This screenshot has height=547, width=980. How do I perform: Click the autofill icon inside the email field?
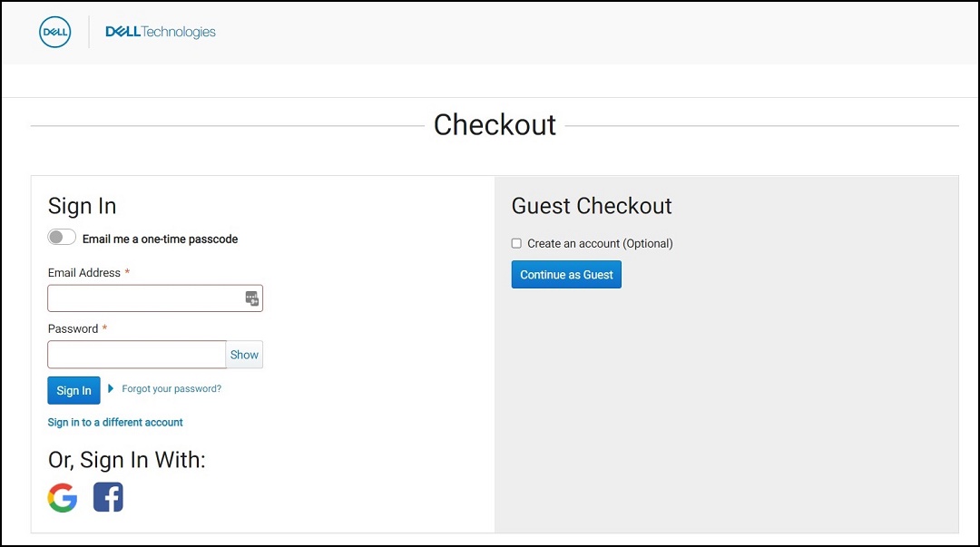(x=251, y=298)
